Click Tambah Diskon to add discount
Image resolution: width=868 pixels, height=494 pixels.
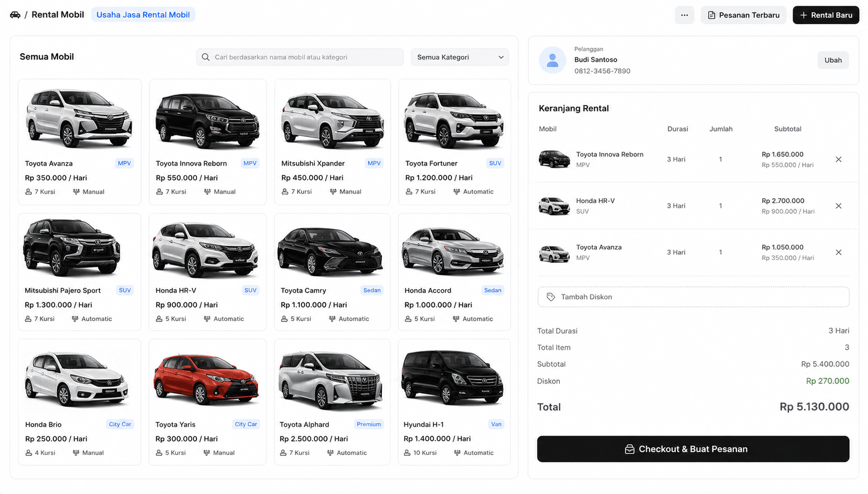pyautogui.click(x=693, y=297)
